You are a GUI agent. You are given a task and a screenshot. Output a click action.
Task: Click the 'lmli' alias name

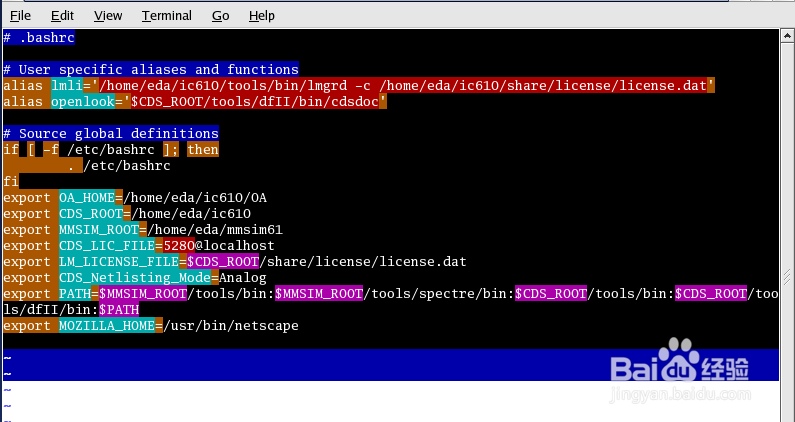pos(67,85)
